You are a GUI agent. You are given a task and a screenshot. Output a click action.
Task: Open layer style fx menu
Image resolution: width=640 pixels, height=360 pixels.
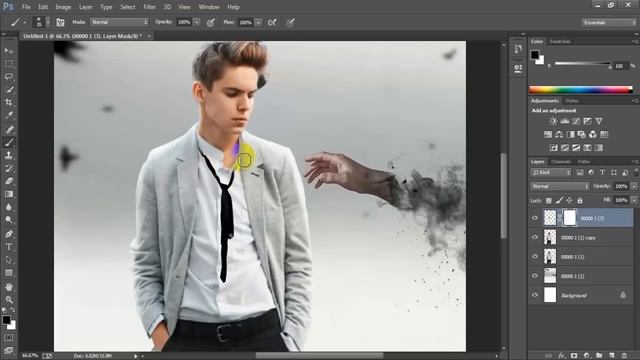tap(561, 356)
